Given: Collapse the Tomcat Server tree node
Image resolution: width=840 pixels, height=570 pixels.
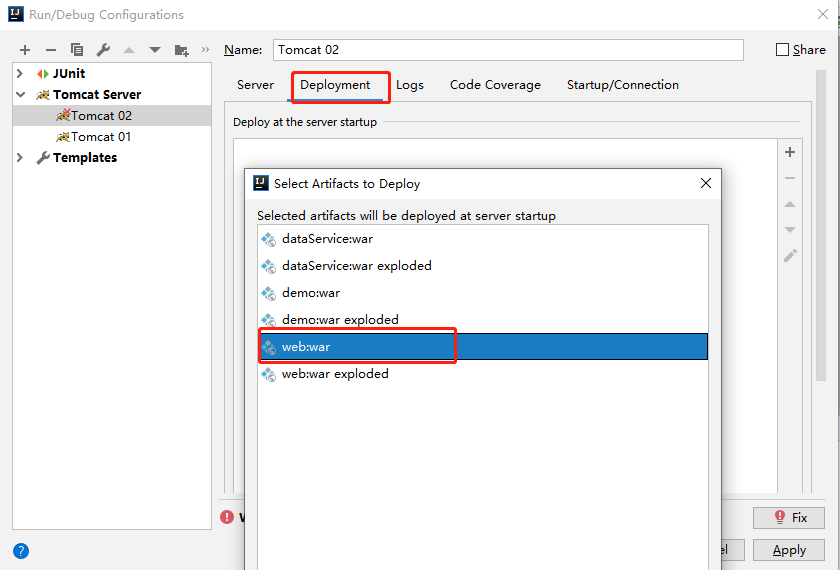Looking at the screenshot, I should click(x=20, y=95).
